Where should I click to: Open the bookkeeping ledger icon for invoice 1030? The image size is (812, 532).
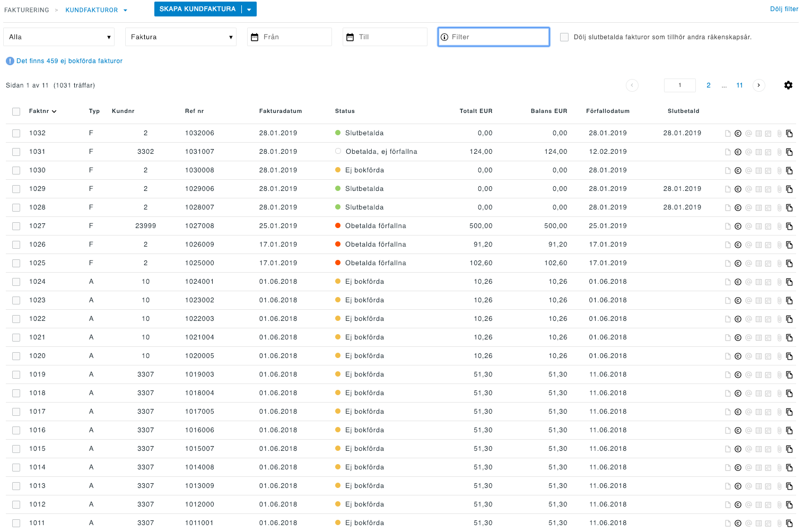click(758, 170)
